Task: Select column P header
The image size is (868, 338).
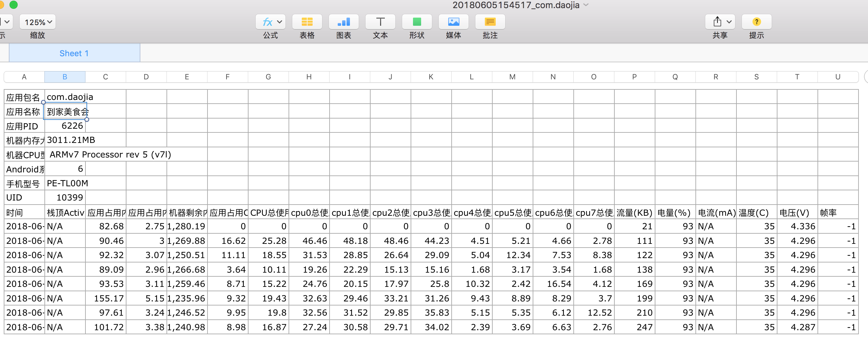Action: pyautogui.click(x=634, y=77)
